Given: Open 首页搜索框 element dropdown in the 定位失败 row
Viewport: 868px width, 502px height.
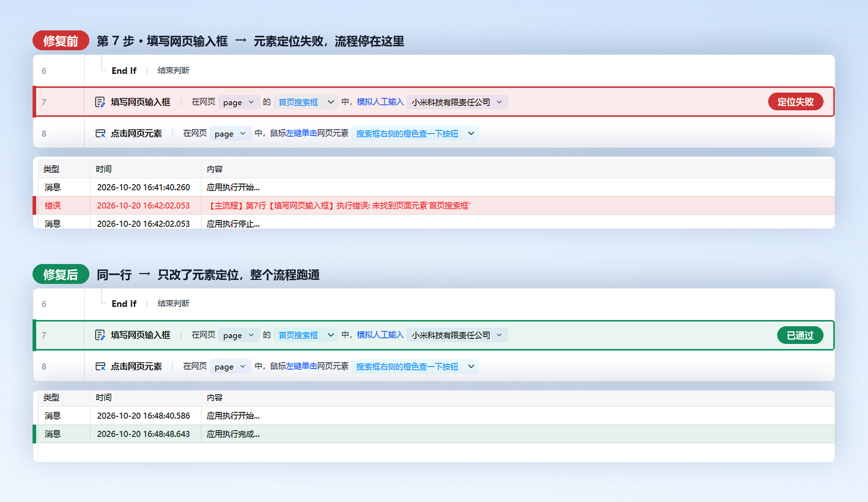Looking at the screenshot, I should tap(306, 102).
